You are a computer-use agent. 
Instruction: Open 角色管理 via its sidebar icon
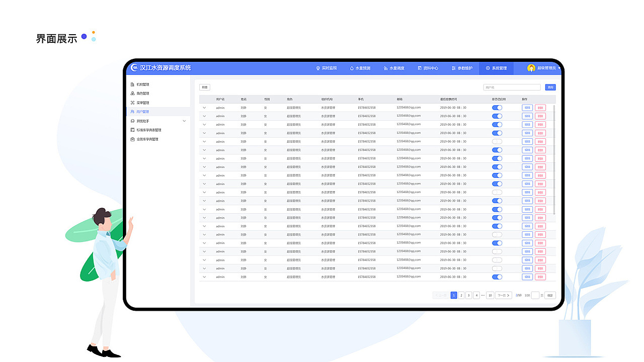[x=132, y=94]
